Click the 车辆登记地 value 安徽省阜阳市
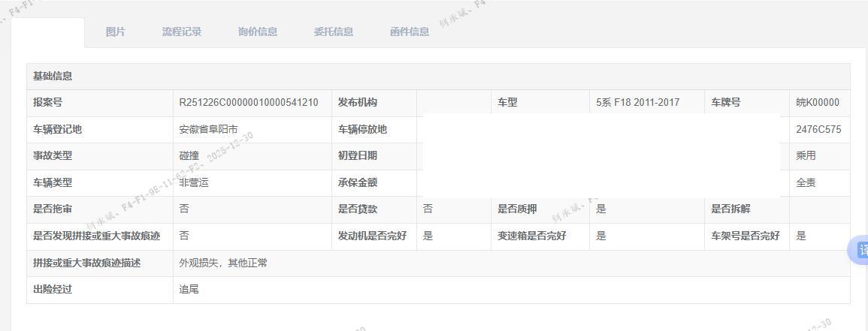 tap(208, 129)
